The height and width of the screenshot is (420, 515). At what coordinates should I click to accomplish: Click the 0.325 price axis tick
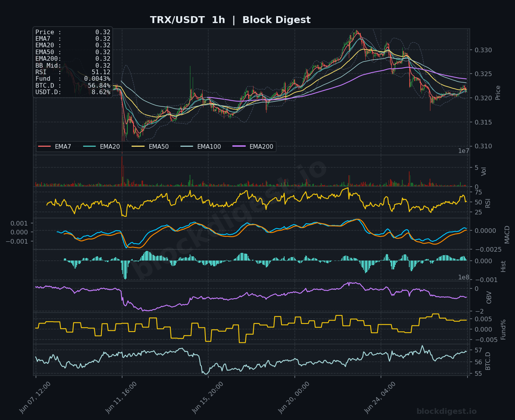(x=483, y=74)
